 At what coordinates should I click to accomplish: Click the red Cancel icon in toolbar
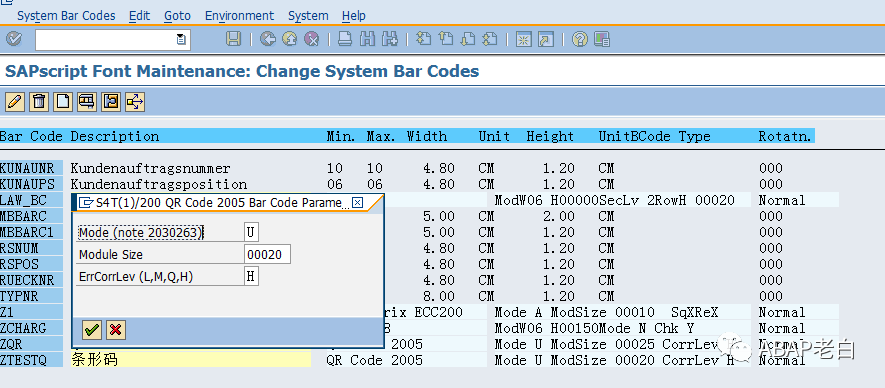click(312, 39)
